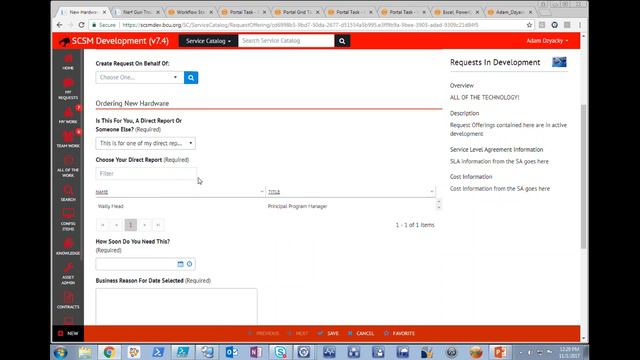Click Previous in the bottom bar

[x=264, y=333]
